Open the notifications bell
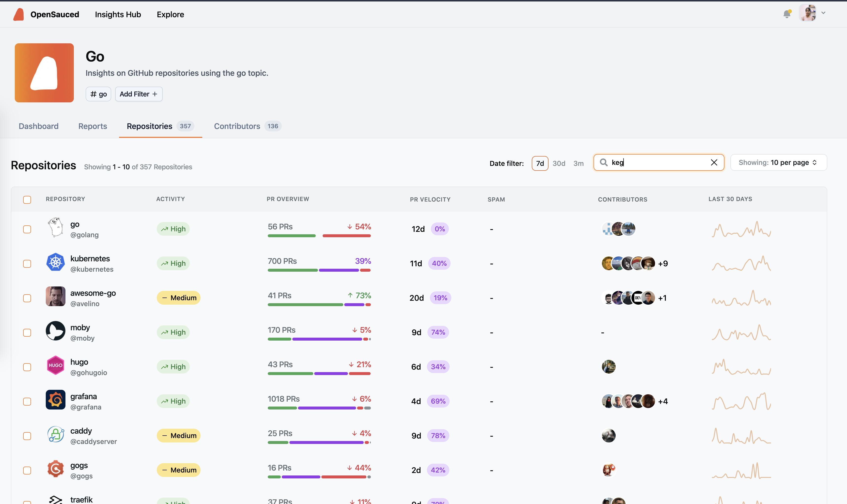The height and width of the screenshot is (504, 847). click(787, 14)
